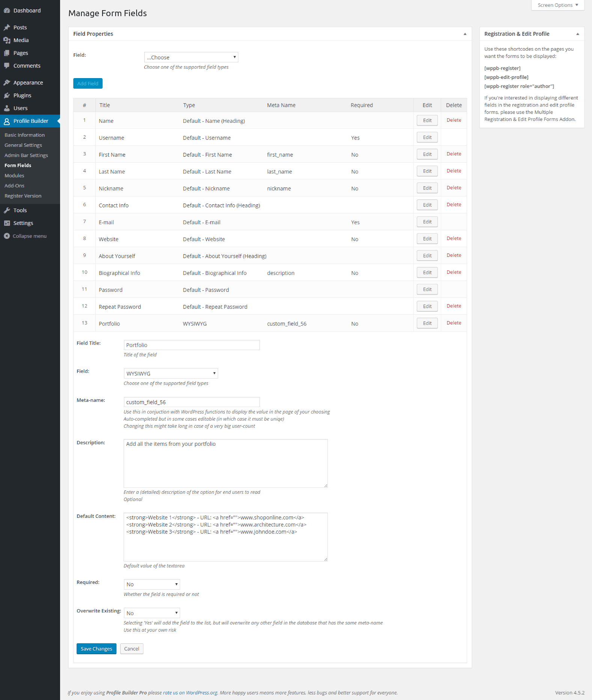The width and height of the screenshot is (592, 700).
Task: Click the Comments speech bubble icon
Action: (7, 66)
